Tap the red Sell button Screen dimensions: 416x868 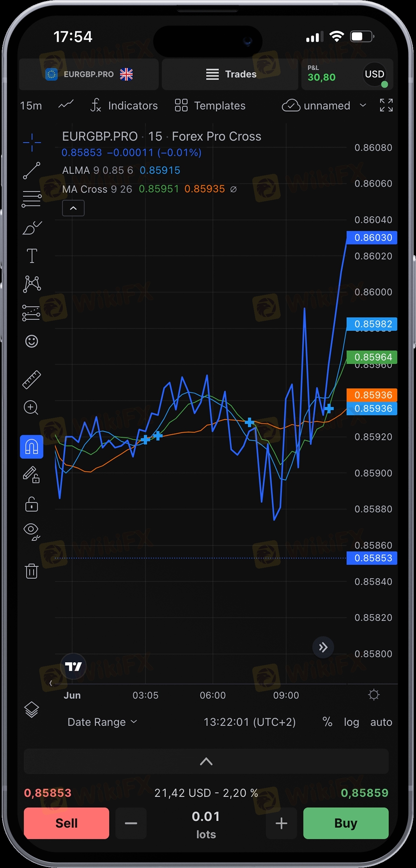[67, 823]
